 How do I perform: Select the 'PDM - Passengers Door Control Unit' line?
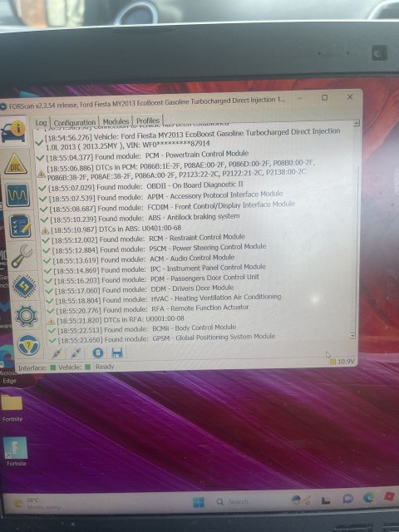pyautogui.click(x=152, y=279)
